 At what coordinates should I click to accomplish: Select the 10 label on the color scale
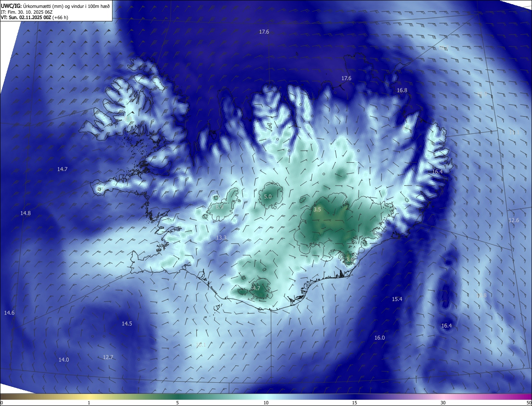(266, 403)
